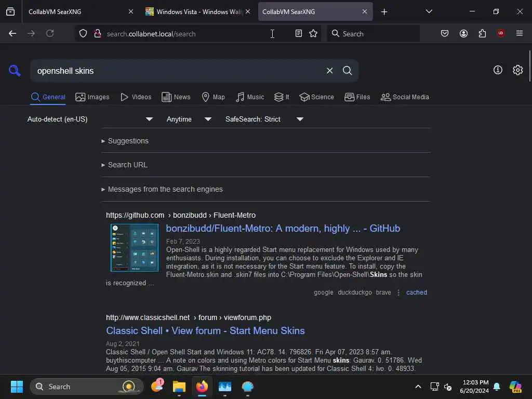
Task: Select the Videos search category
Action: pyautogui.click(x=136, y=97)
